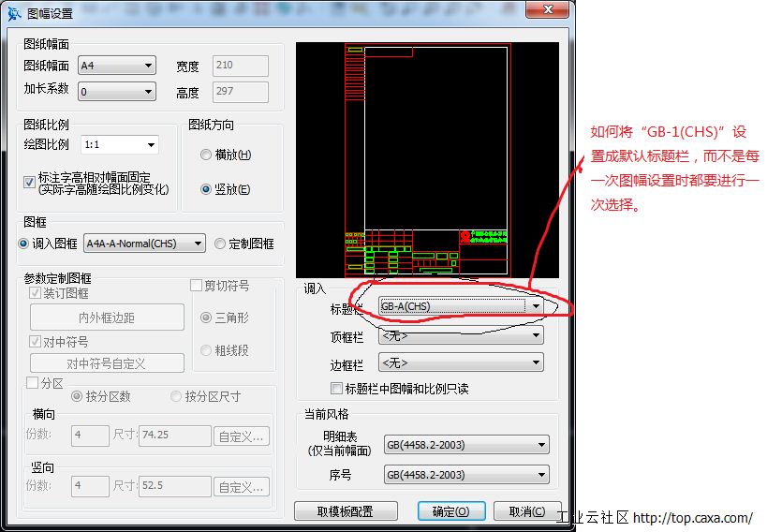This screenshot has width=767, height=532.
Task: Click the 取模板配置 button
Action: click(346, 511)
